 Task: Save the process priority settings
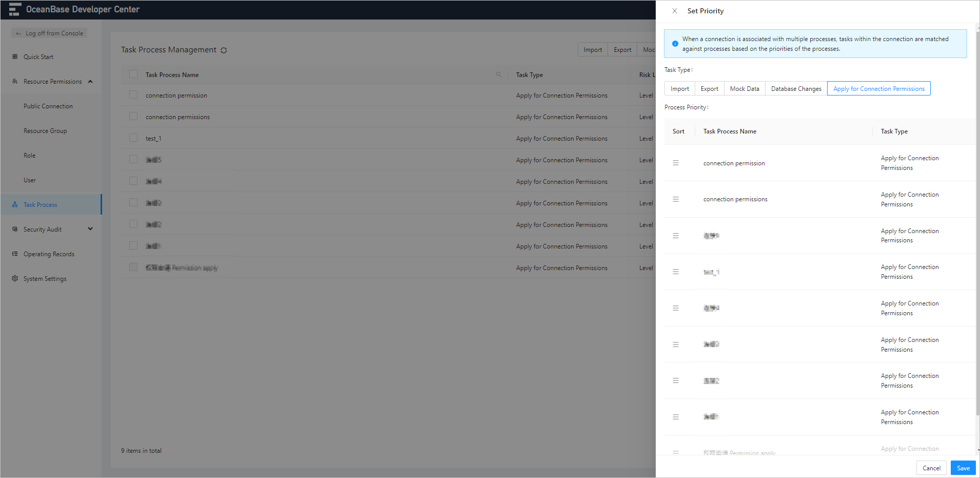pyautogui.click(x=963, y=468)
